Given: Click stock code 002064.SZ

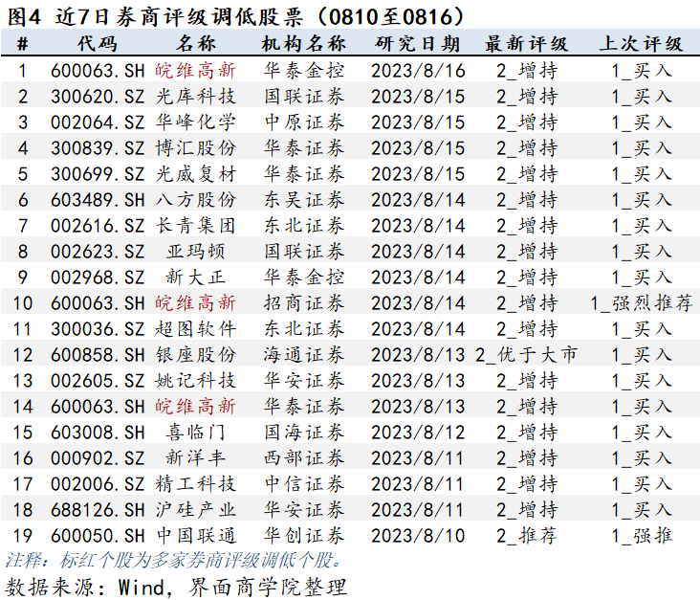Looking at the screenshot, I should point(98,122).
